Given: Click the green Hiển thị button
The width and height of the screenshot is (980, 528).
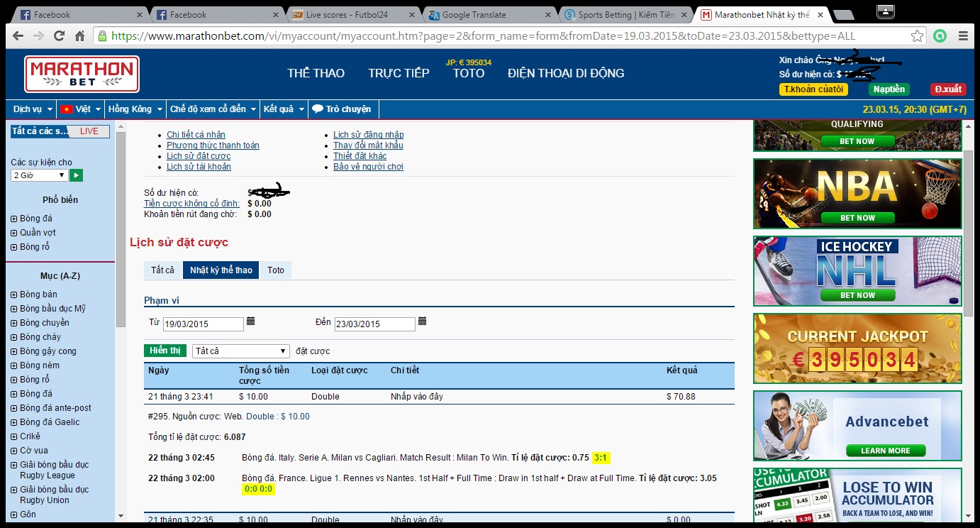Looking at the screenshot, I should click(165, 351).
